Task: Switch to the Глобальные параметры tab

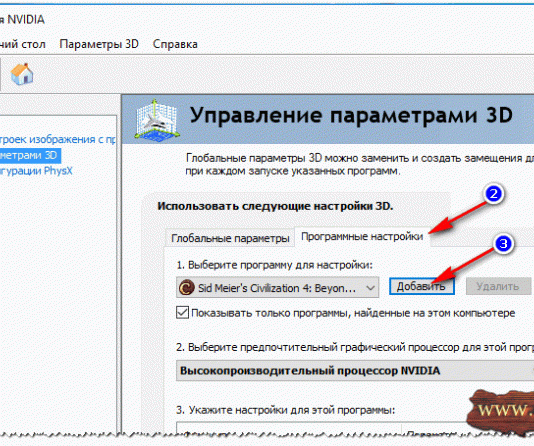Action: [x=230, y=238]
